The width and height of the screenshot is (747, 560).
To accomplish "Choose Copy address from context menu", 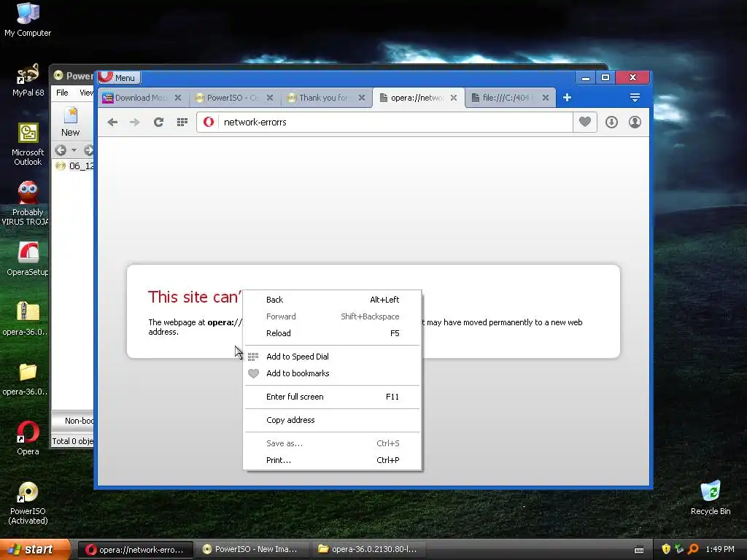I will pyautogui.click(x=332, y=420).
